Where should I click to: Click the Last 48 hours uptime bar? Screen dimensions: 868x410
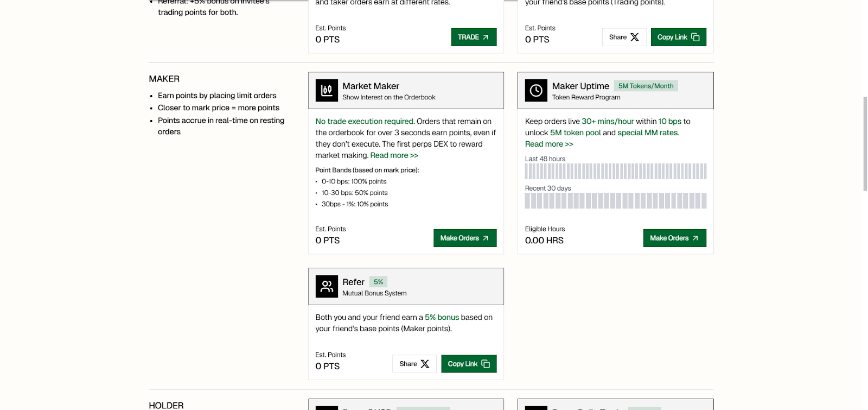(616, 171)
